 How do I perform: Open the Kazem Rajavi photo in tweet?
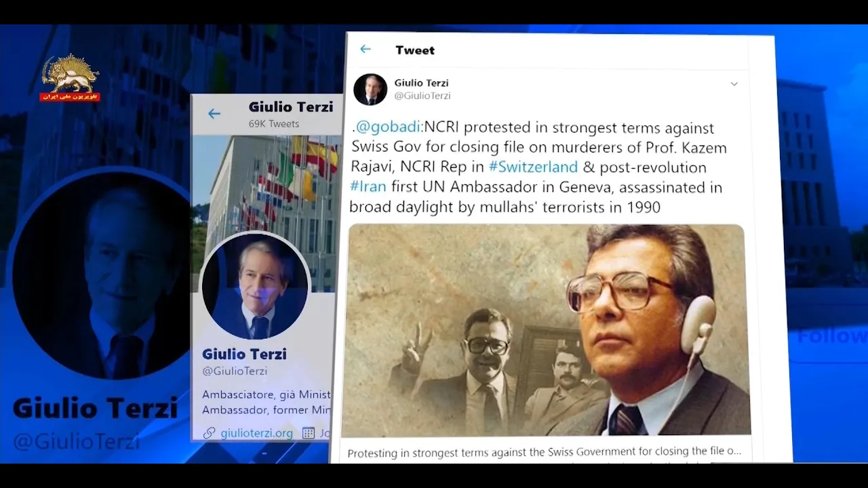547,330
